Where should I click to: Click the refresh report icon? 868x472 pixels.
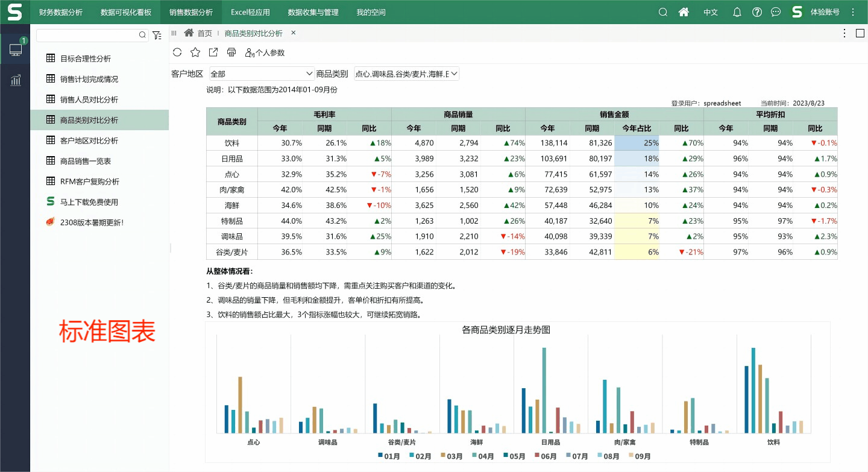177,52
